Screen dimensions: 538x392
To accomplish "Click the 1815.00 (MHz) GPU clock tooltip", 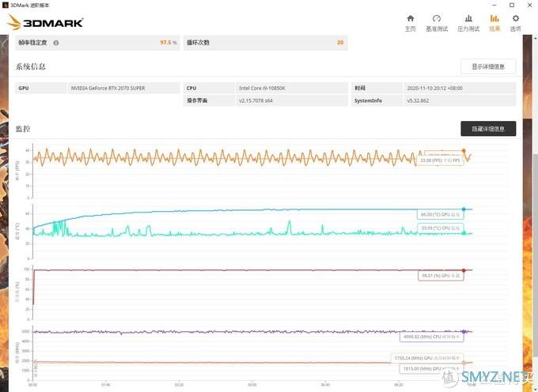I will pyautogui.click(x=431, y=369).
